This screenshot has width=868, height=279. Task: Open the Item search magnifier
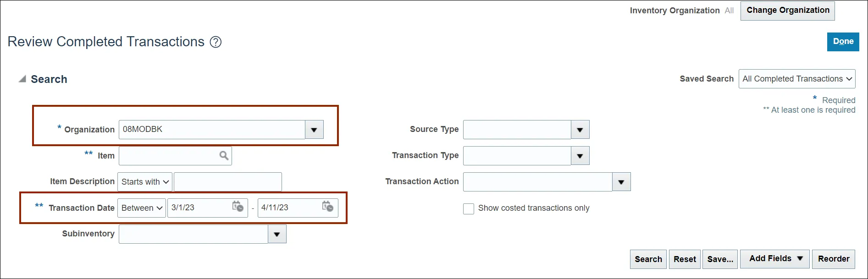[x=224, y=156]
